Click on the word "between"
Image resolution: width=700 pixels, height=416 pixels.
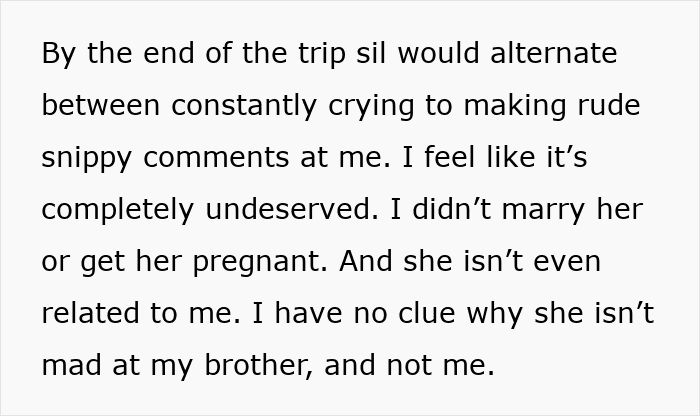pos(100,105)
